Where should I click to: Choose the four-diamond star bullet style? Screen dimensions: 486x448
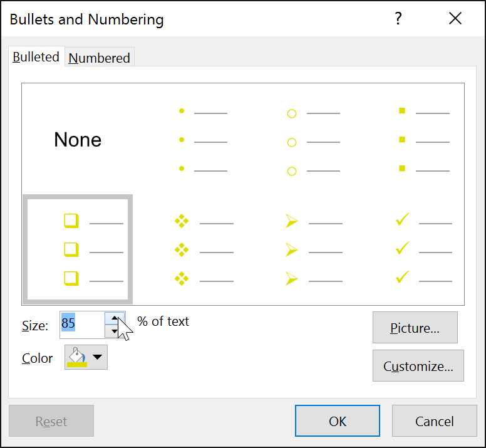point(204,249)
